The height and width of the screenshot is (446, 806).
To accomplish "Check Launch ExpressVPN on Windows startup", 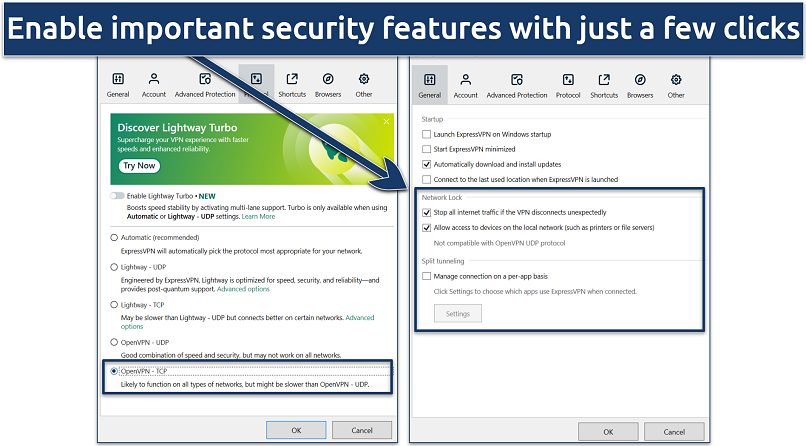I will (427, 134).
